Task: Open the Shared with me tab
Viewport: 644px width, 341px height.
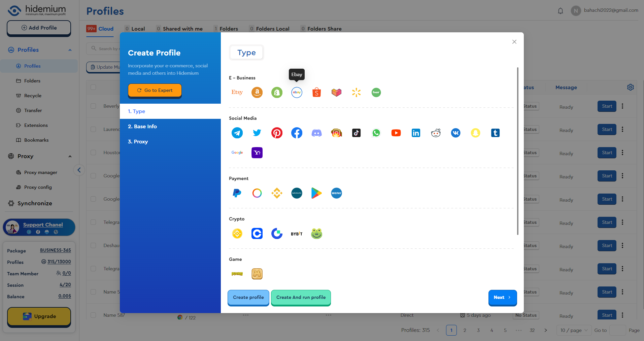Action: click(x=179, y=29)
